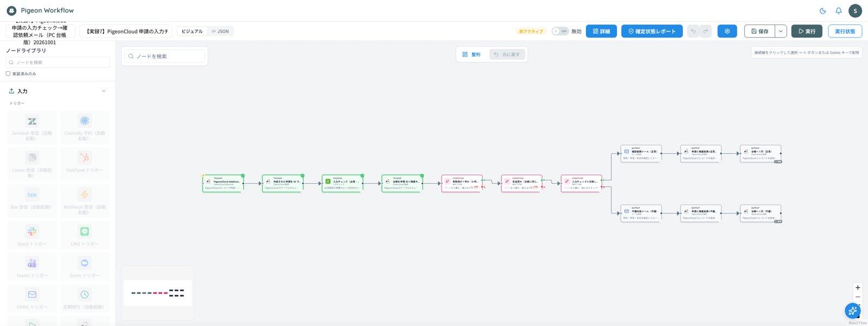Toggle dark mode moon icon
The width and height of the screenshot is (868, 326).
[x=822, y=11]
